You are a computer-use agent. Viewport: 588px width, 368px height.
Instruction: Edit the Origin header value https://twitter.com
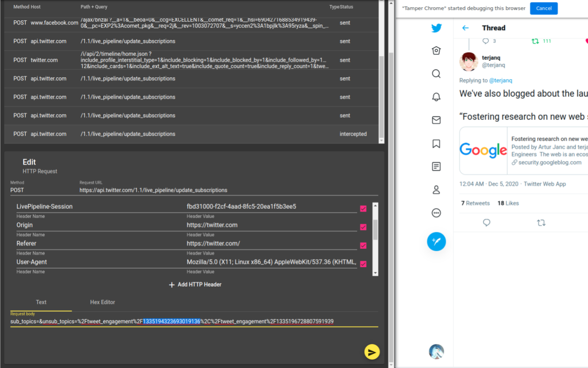coord(271,225)
